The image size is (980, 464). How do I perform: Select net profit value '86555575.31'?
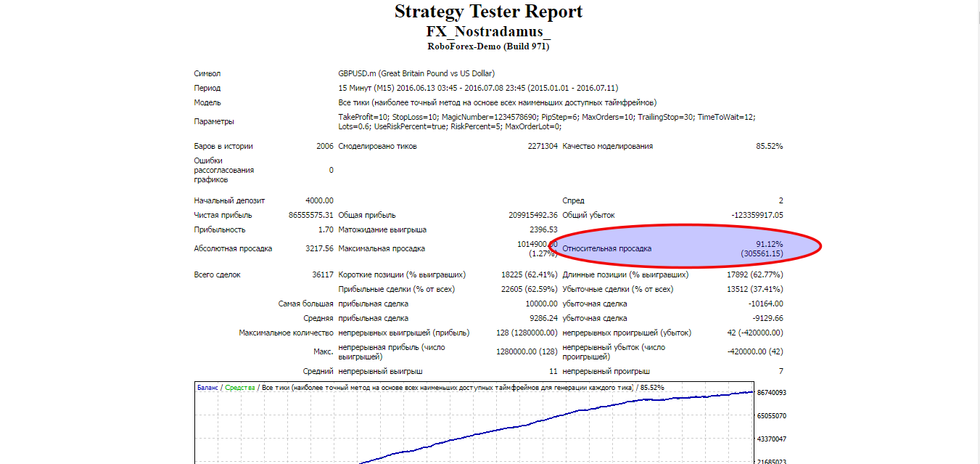[x=310, y=215]
